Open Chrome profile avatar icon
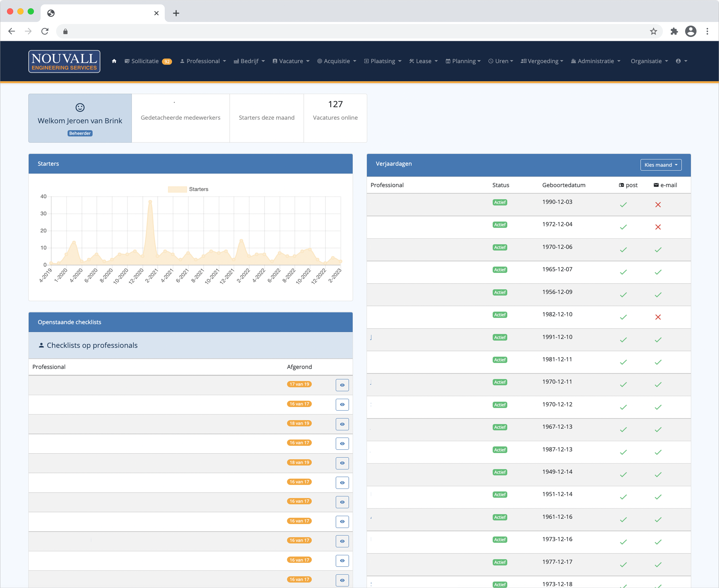Viewport: 719px width, 588px height. 691,32
